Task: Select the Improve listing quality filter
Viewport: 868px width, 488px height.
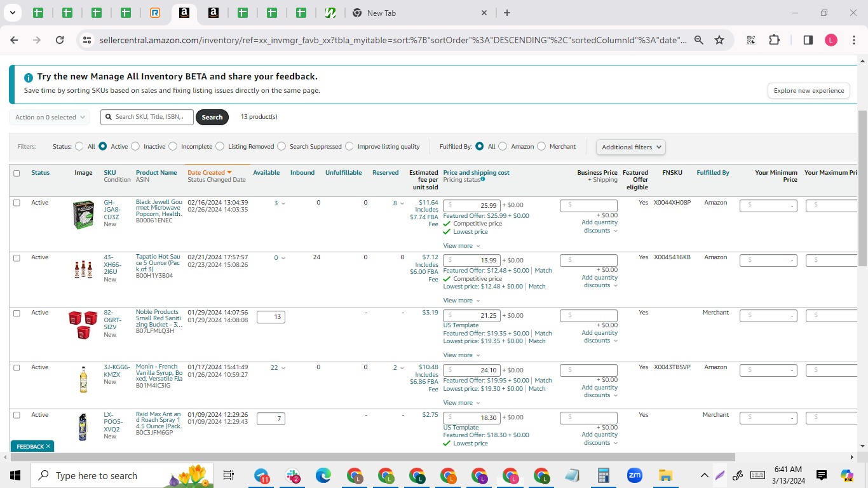Action: click(x=349, y=146)
